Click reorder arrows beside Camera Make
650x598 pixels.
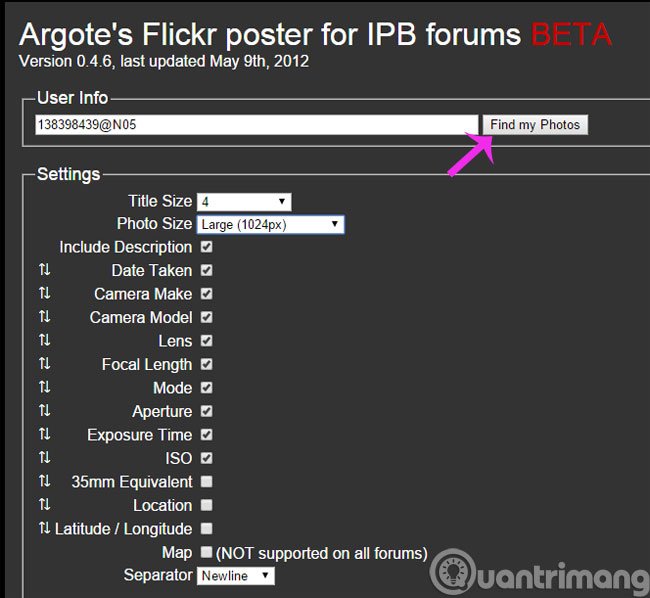[44, 293]
